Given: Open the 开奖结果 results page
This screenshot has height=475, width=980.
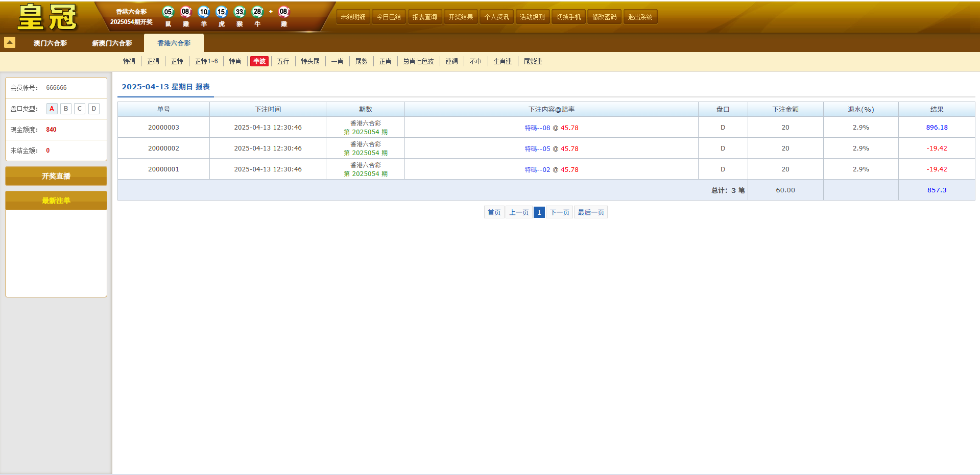Looking at the screenshot, I should (x=460, y=16).
